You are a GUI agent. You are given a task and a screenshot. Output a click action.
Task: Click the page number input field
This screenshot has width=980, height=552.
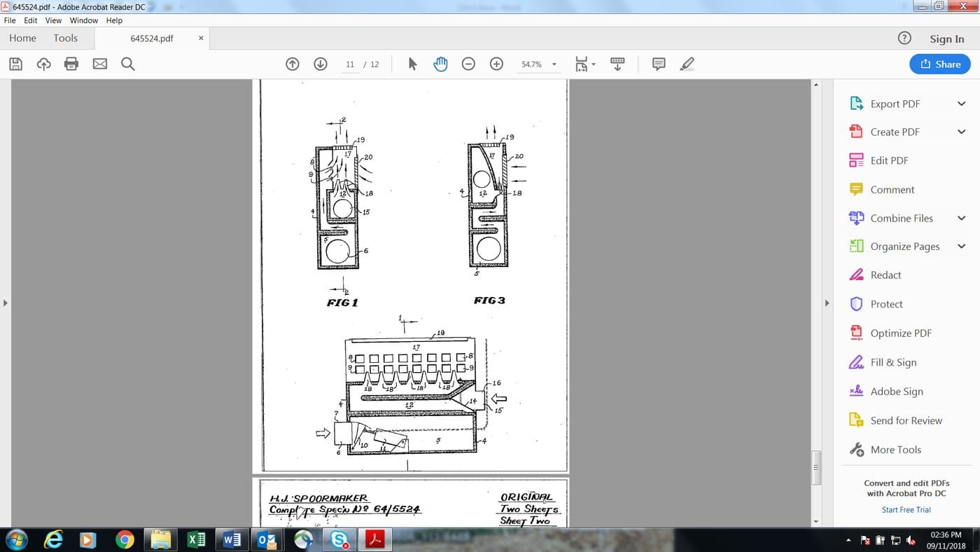[x=349, y=64]
